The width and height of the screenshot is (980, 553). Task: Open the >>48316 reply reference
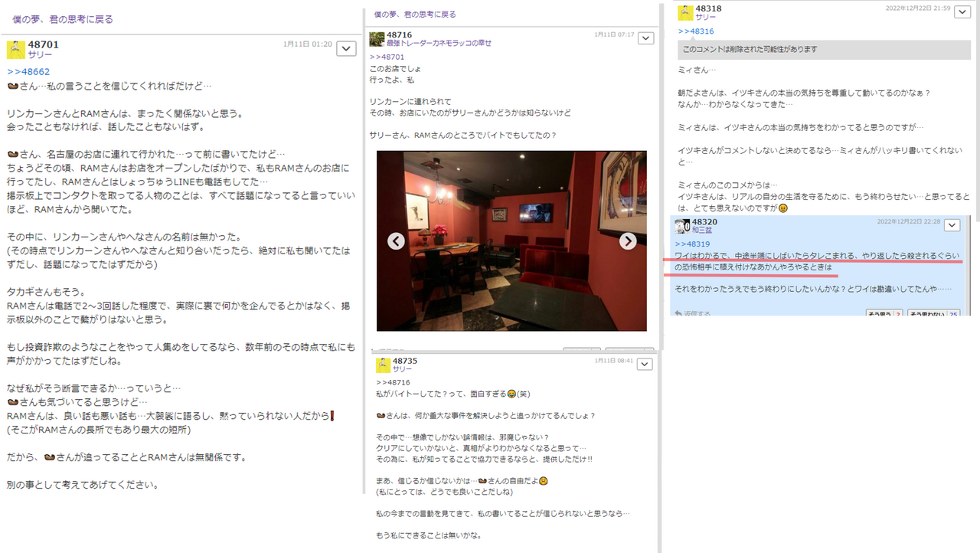click(x=696, y=31)
